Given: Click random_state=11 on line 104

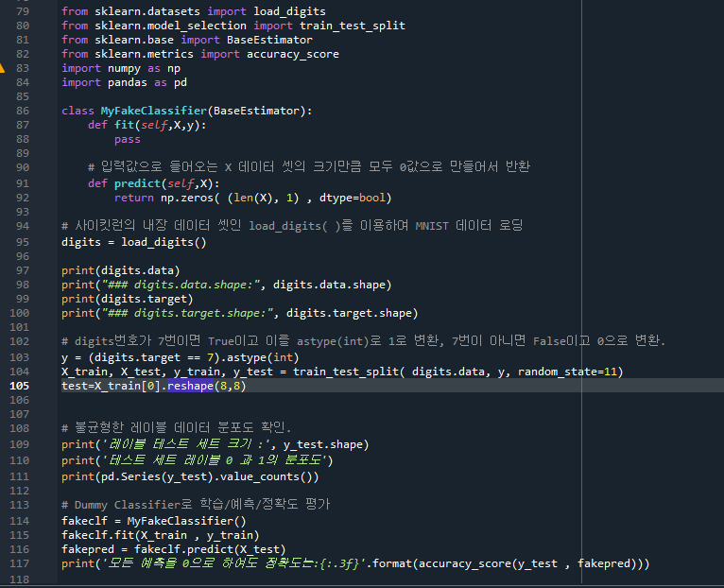Looking at the screenshot, I should click(x=567, y=372).
